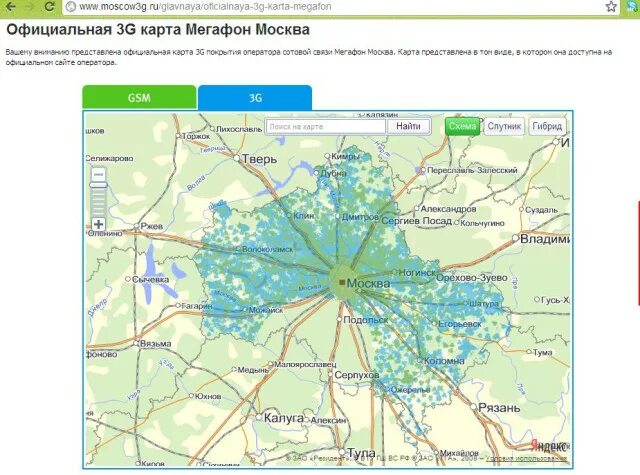Viewport: 640px width, 475px height.
Task: Click the Переславль-Залесский label
Action: pos(472,170)
